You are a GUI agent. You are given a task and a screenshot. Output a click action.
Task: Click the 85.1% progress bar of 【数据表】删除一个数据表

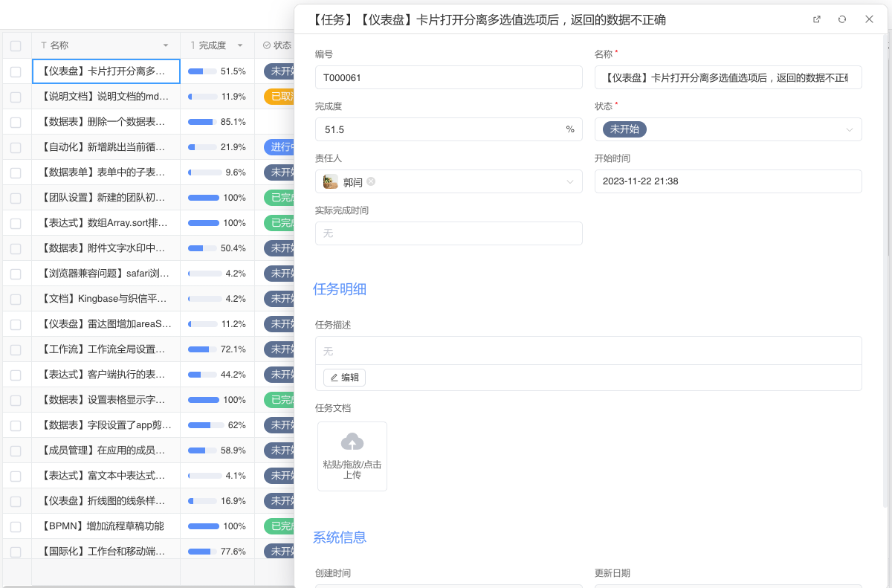(x=202, y=122)
